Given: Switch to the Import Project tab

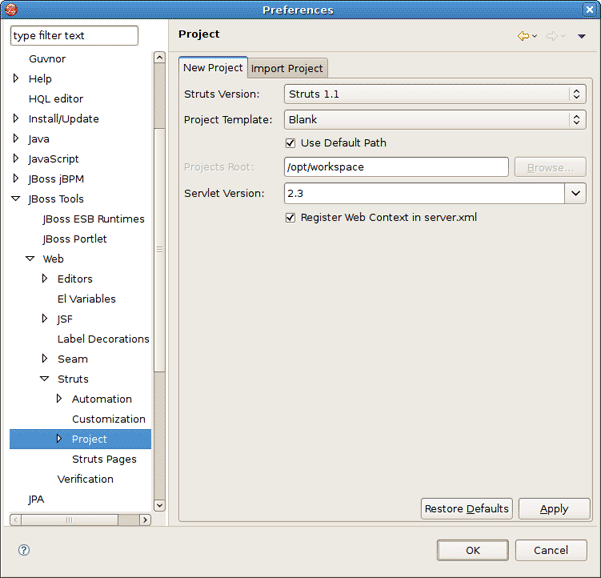Looking at the screenshot, I should [x=287, y=68].
